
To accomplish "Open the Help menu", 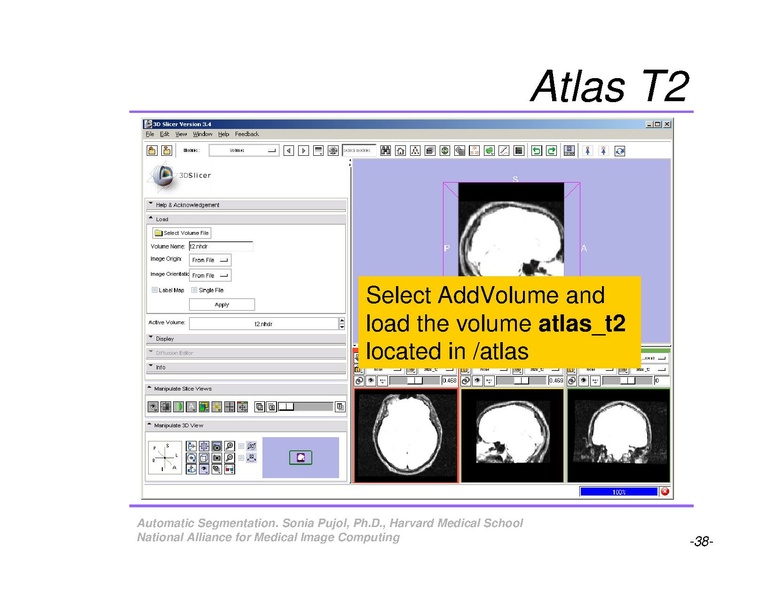I will pos(224,134).
